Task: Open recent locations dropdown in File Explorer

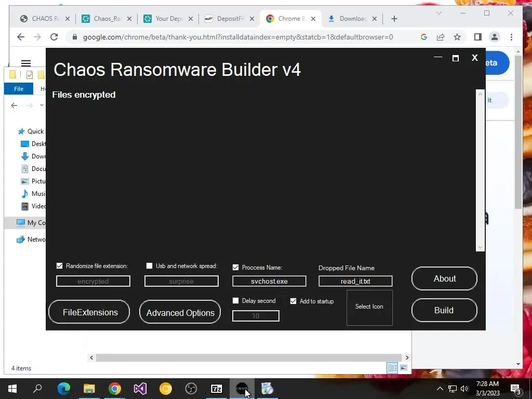Action: coord(42,105)
